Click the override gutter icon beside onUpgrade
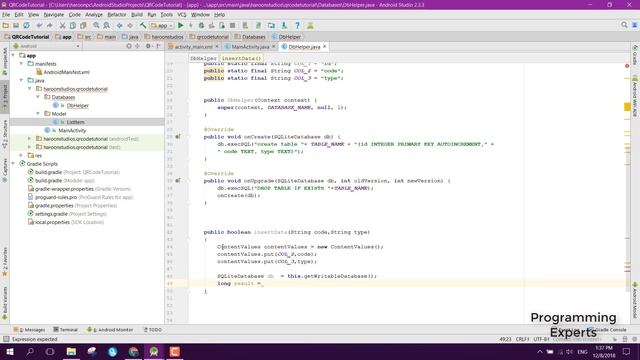 coord(178,180)
